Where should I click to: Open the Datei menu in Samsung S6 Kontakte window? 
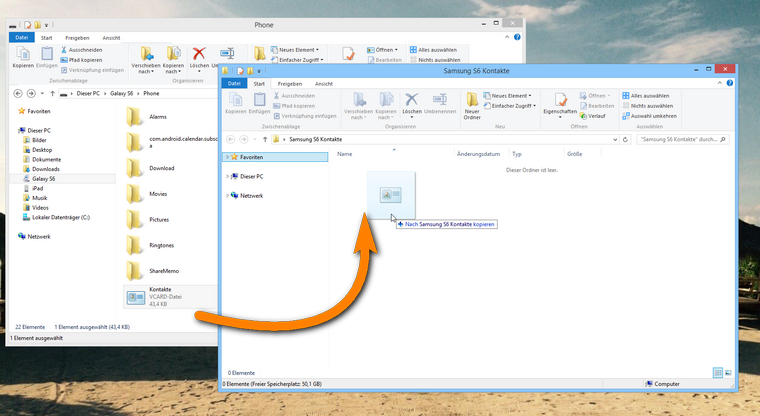(x=233, y=84)
